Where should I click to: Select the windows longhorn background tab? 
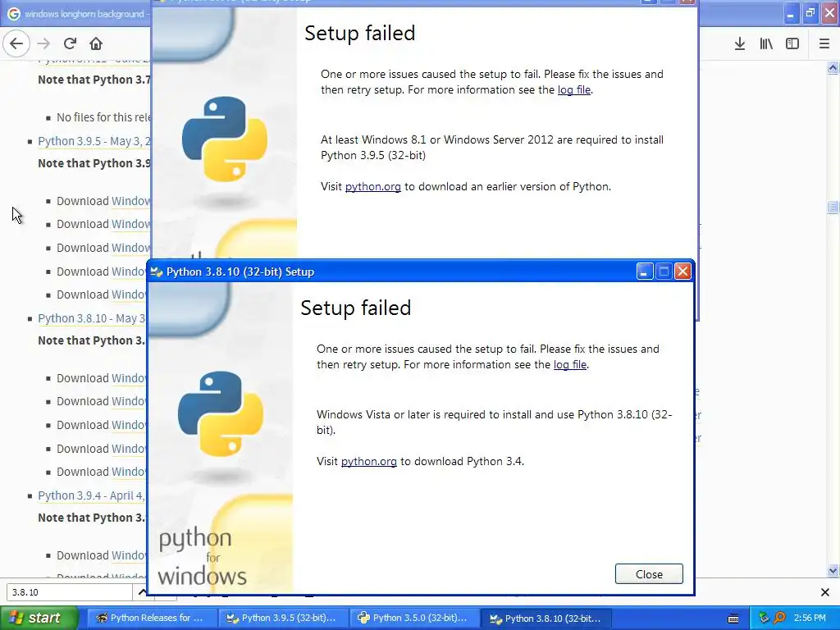78,14
